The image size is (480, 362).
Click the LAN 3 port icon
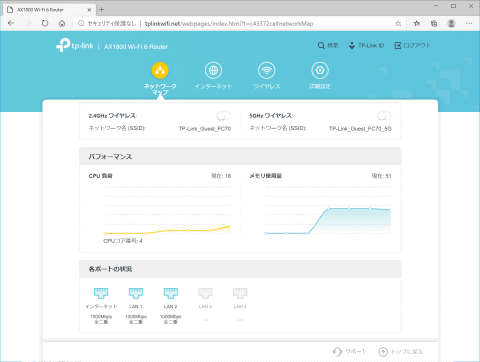pos(205,293)
